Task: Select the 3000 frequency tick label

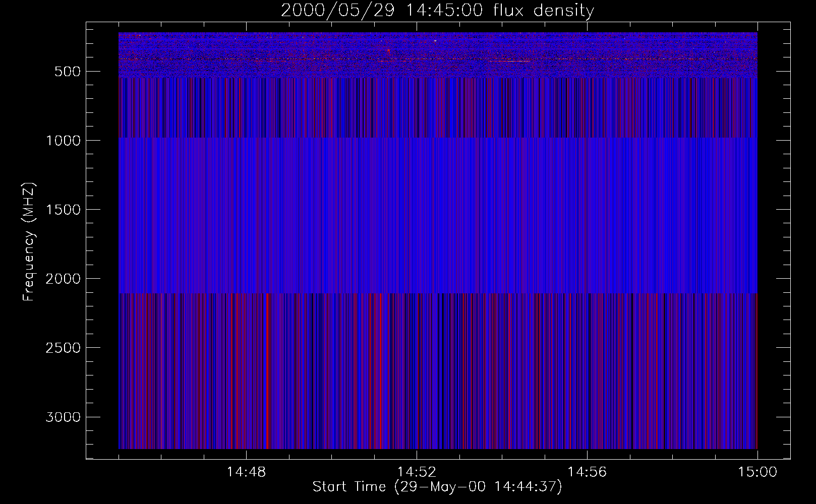Action: click(x=63, y=417)
